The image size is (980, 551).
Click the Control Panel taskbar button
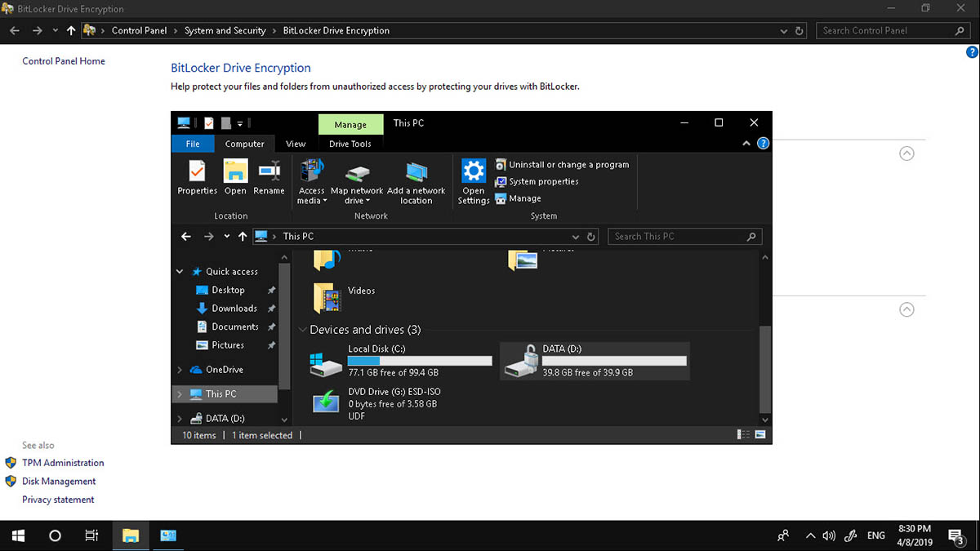pos(168,535)
